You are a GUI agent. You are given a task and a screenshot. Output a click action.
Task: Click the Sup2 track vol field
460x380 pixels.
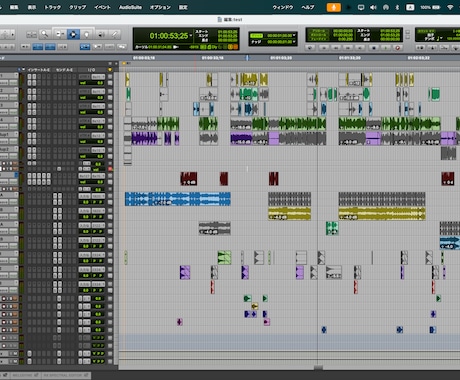coord(91,156)
